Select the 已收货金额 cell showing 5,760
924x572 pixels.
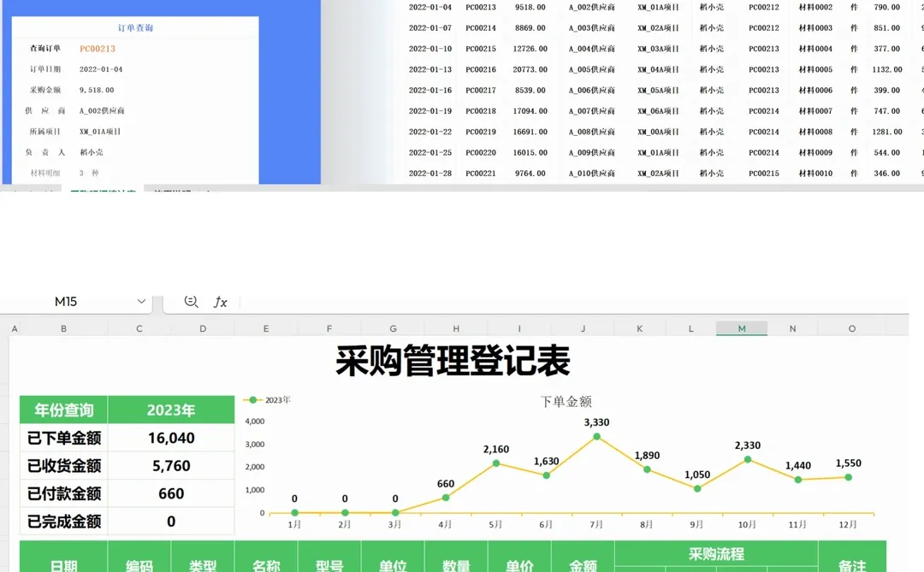coord(170,464)
